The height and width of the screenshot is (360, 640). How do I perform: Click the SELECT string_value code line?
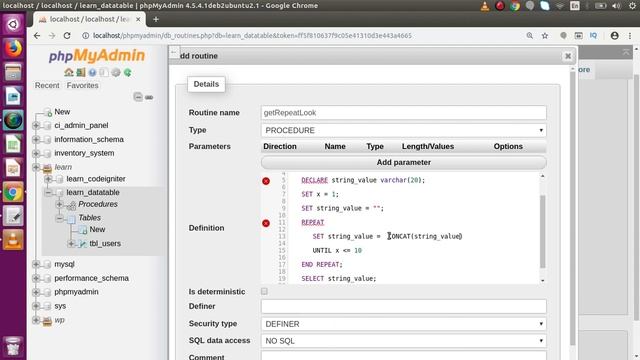[339, 278]
